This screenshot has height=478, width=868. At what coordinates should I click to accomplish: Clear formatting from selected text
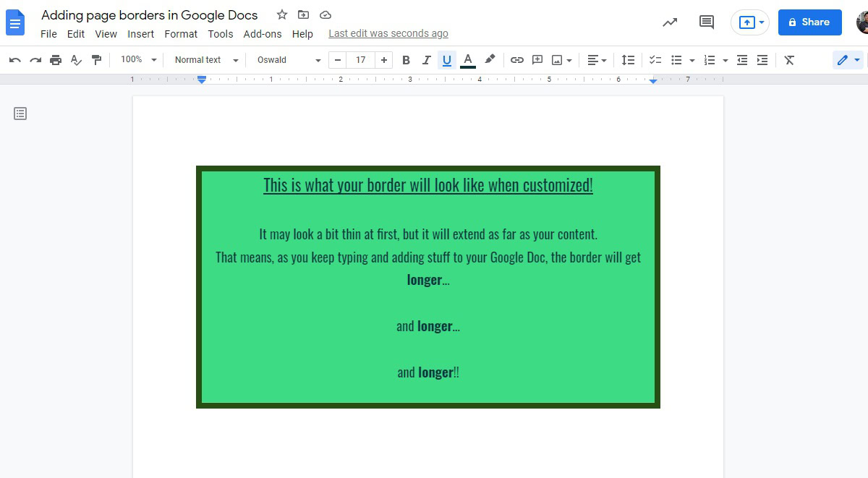pos(789,60)
